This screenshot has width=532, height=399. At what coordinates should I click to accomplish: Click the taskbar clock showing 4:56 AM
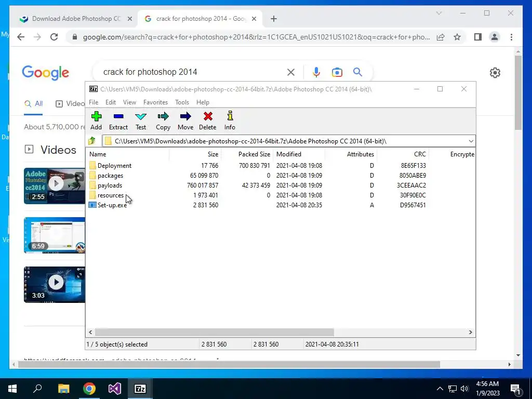coord(487,389)
